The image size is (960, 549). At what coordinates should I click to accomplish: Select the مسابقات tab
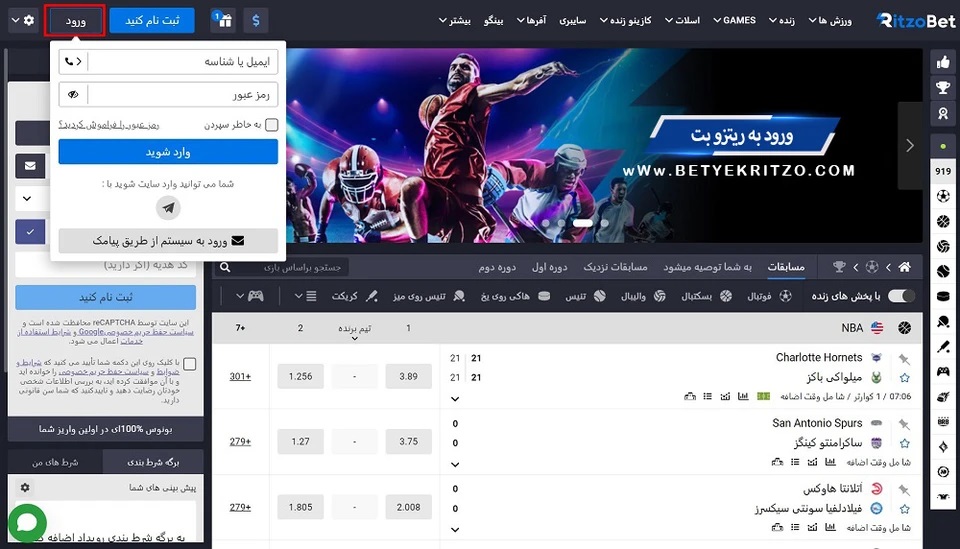pyautogui.click(x=786, y=267)
